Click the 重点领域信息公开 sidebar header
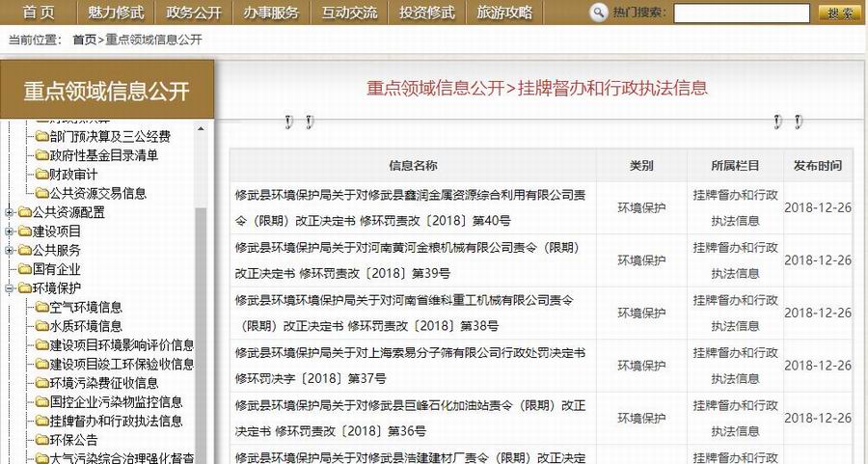This screenshot has width=868, height=464. coord(107,91)
